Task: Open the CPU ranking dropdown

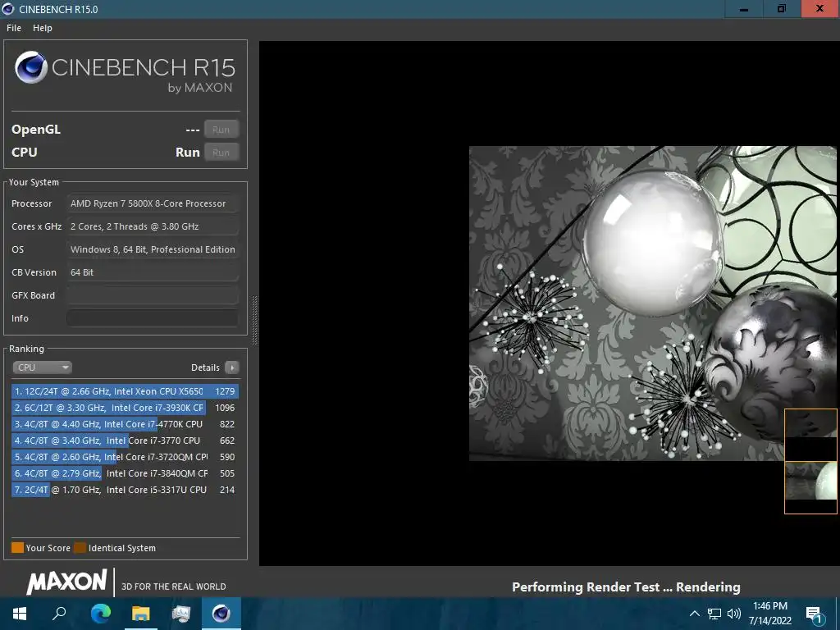Action: tap(42, 367)
